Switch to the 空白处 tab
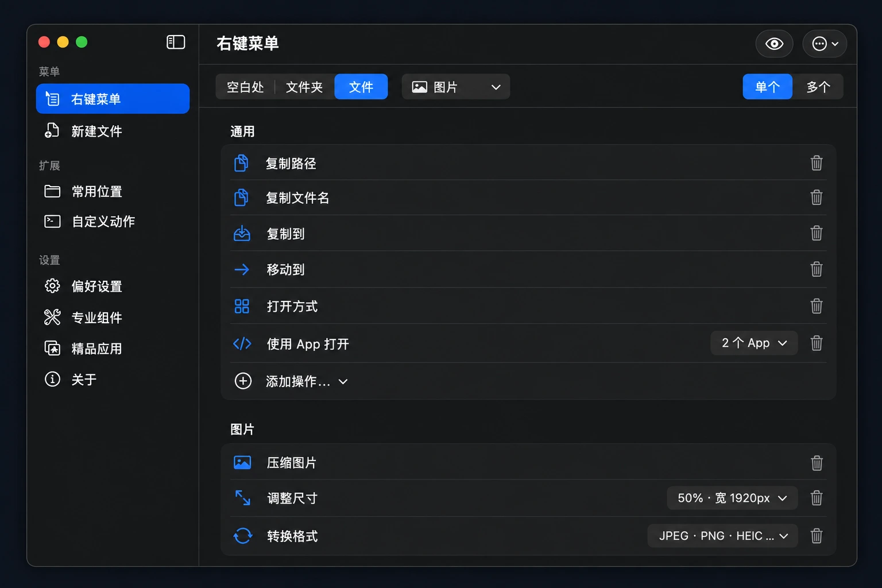 (245, 87)
